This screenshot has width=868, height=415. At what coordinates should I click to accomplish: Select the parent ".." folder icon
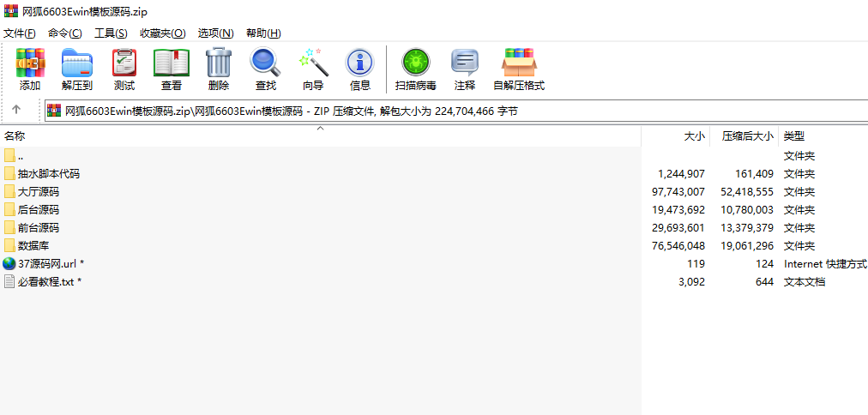pos(9,156)
